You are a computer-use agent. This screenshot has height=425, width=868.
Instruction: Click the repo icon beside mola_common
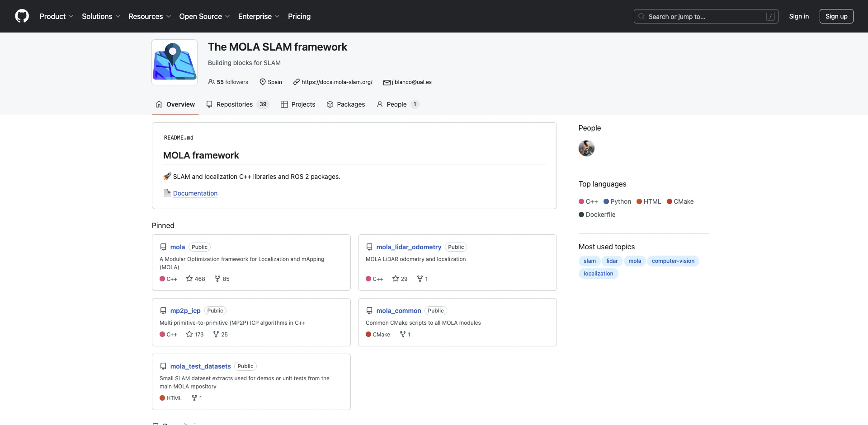[369, 311]
